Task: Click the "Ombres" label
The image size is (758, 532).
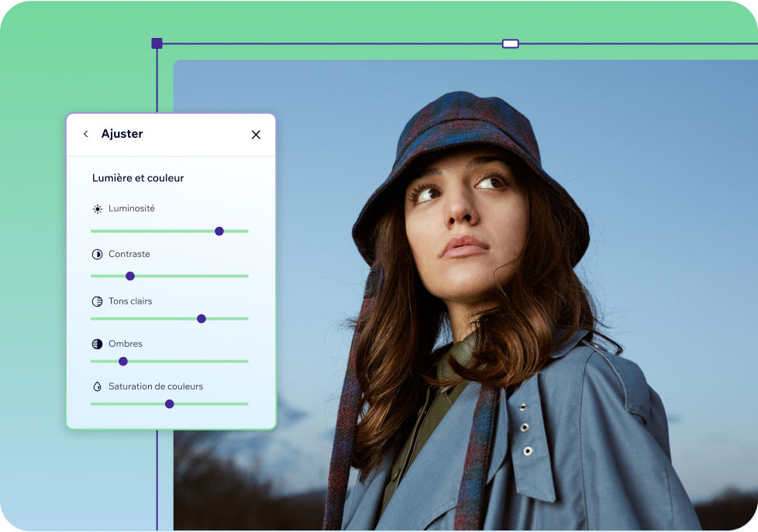Action: pos(126,344)
